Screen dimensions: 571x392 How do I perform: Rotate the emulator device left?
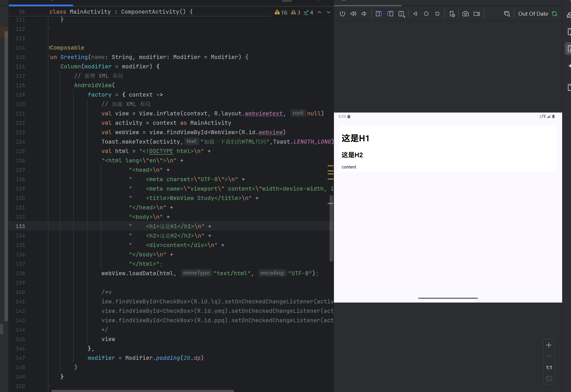coord(379,14)
